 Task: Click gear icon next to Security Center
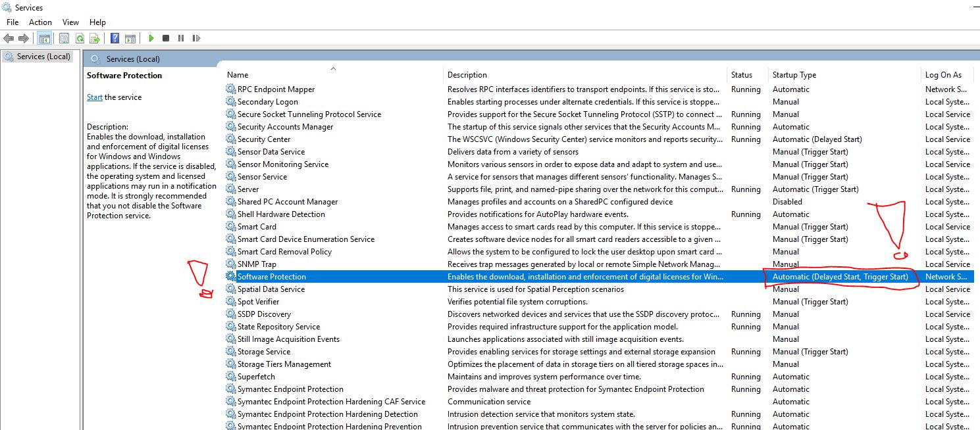point(230,139)
